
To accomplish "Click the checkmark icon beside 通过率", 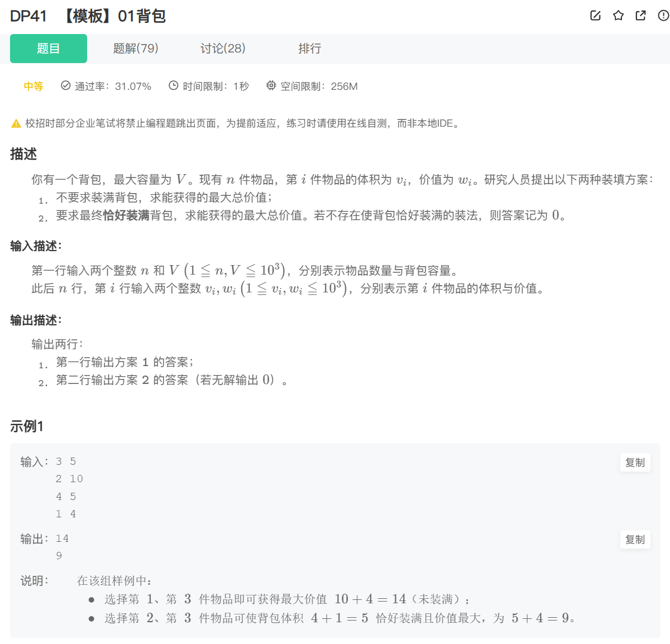I will pyautogui.click(x=66, y=85).
